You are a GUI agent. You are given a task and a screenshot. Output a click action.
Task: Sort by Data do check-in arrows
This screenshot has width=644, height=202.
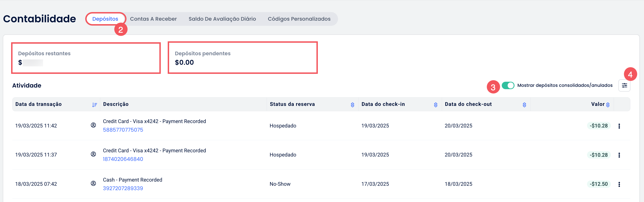click(436, 105)
